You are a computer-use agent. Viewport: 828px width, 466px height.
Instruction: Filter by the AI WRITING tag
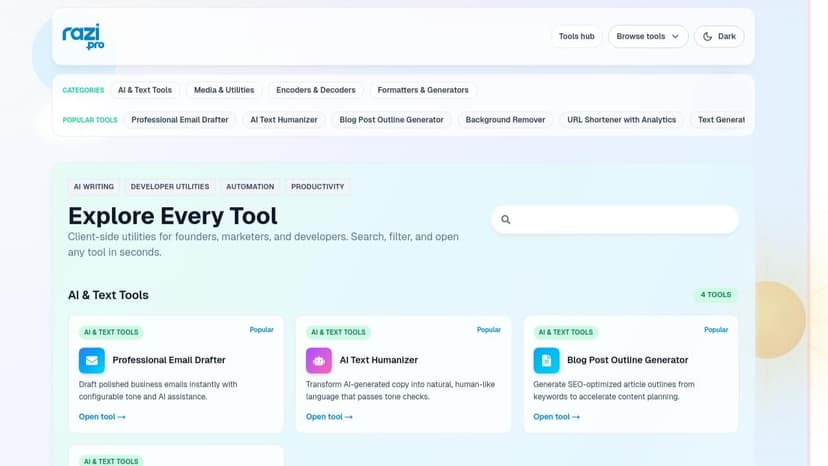click(x=94, y=187)
